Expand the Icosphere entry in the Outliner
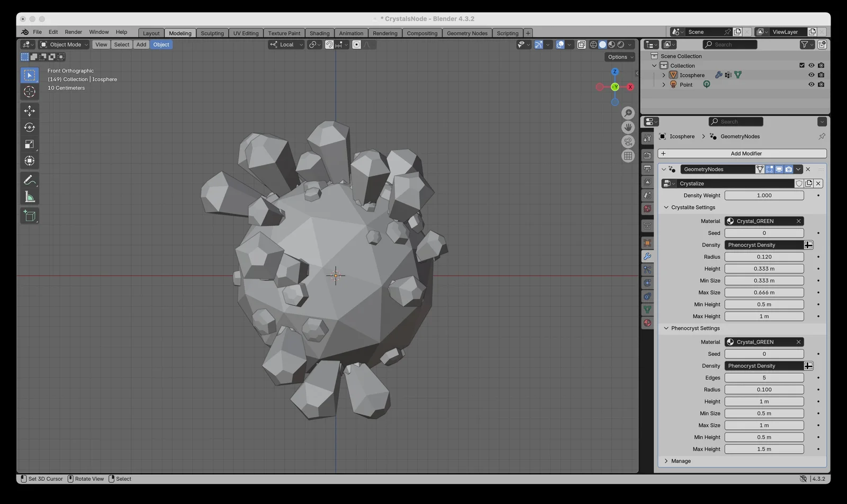The image size is (847, 504). (663, 75)
